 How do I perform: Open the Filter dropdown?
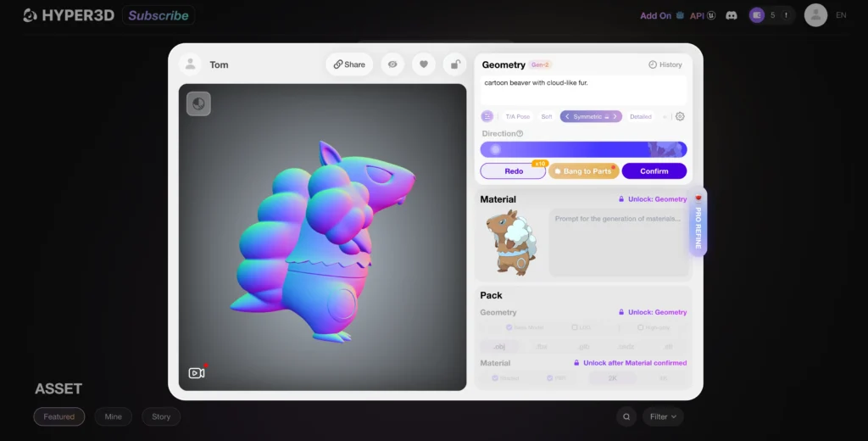(x=663, y=416)
